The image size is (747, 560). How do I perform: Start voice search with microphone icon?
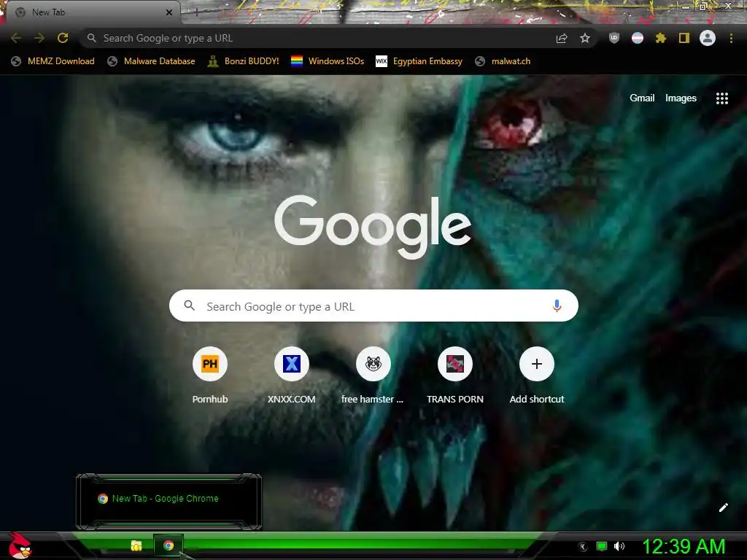click(557, 306)
